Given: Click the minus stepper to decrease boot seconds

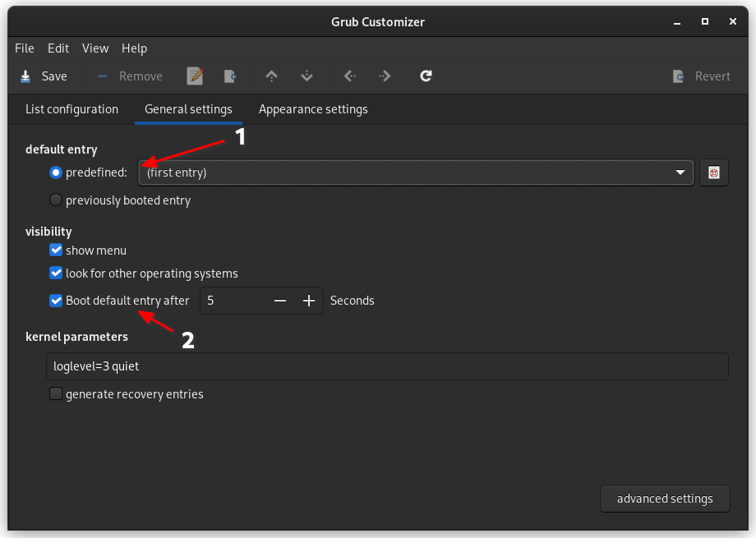Looking at the screenshot, I should point(280,300).
